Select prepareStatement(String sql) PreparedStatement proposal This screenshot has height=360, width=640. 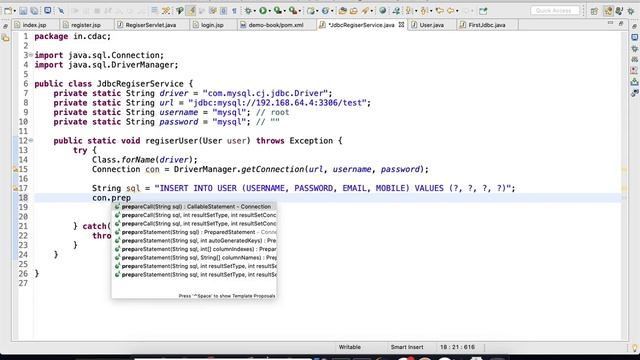tap(194, 232)
